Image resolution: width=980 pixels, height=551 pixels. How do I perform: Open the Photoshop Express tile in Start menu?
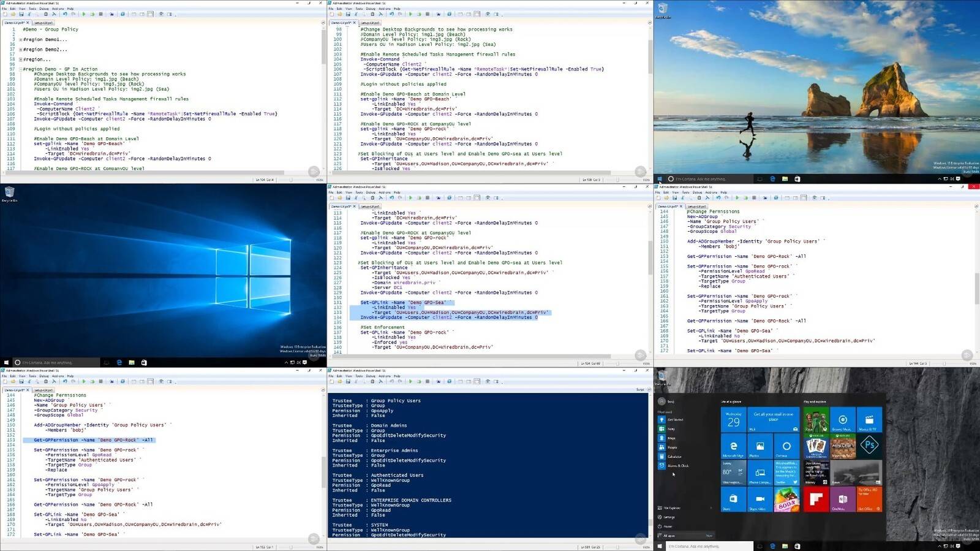(x=869, y=446)
